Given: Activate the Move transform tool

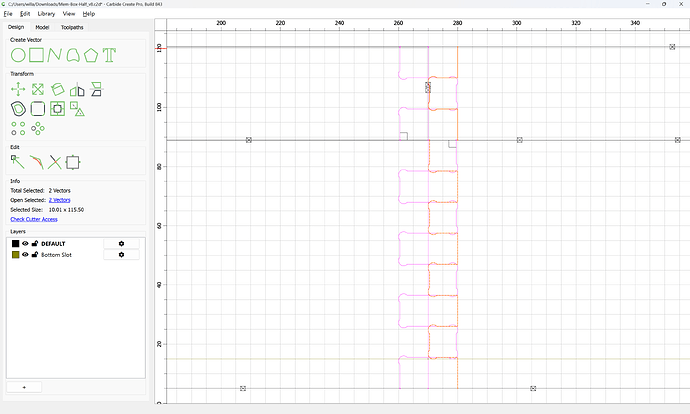Looking at the screenshot, I should (x=18, y=89).
